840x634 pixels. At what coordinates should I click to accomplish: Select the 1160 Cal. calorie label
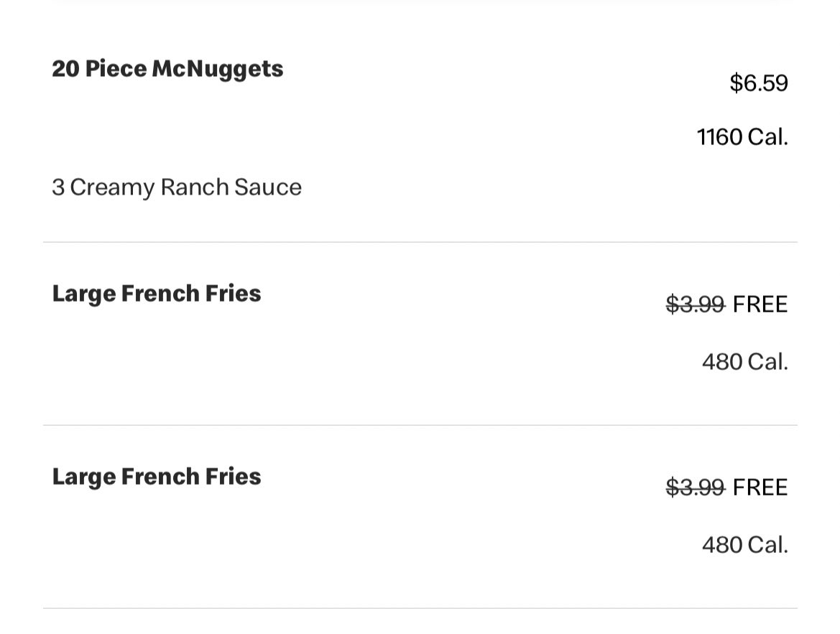[742, 137]
